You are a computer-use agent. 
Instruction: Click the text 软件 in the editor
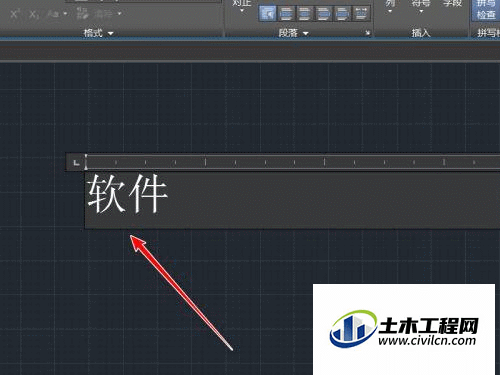pyautogui.click(x=127, y=194)
